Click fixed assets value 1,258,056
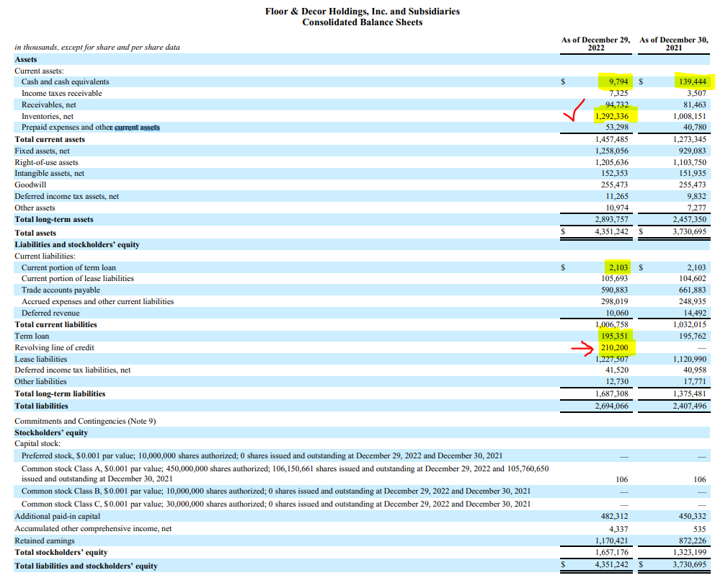 (x=611, y=151)
